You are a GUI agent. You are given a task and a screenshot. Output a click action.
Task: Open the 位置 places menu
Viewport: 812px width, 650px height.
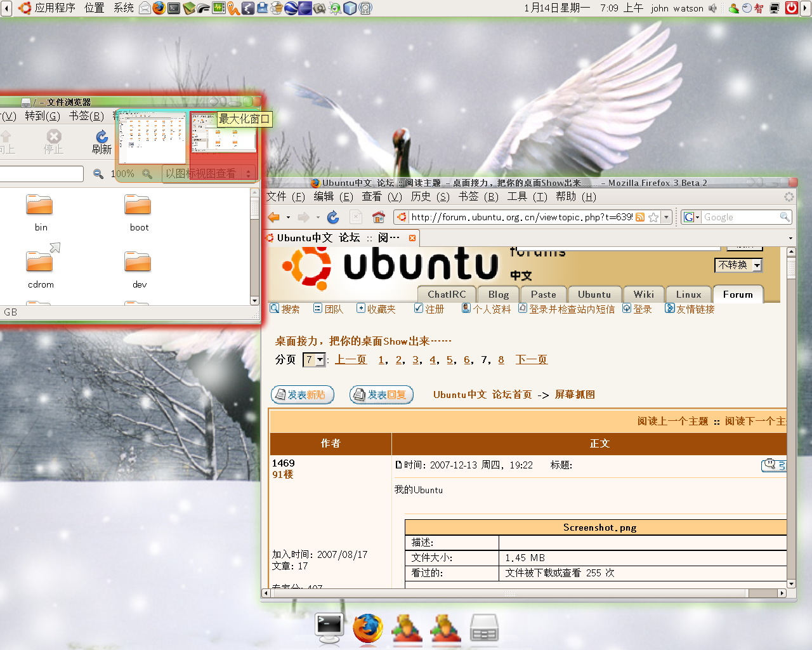coord(94,8)
